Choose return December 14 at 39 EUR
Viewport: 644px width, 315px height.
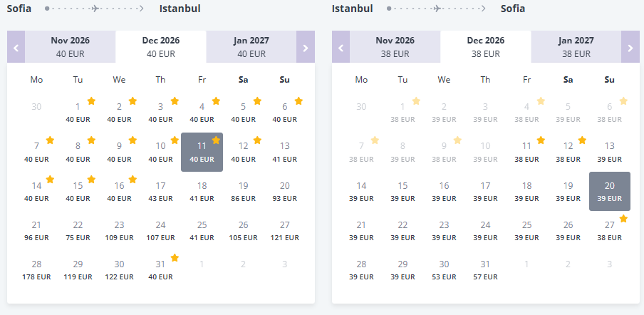[x=361, y=192]
